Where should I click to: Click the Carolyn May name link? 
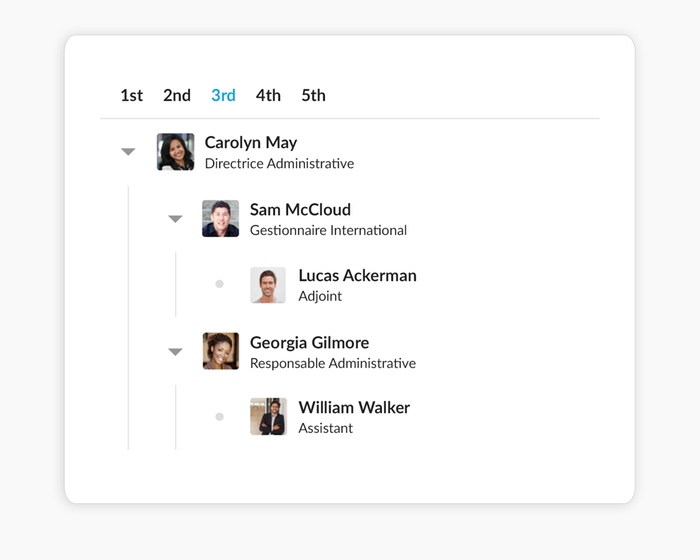click(251, 143)
